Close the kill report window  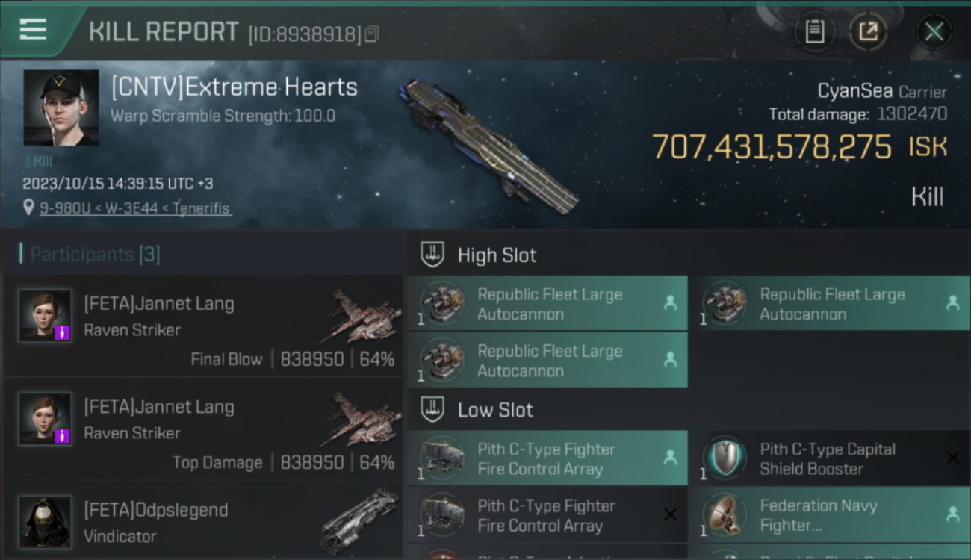point(934,31)
